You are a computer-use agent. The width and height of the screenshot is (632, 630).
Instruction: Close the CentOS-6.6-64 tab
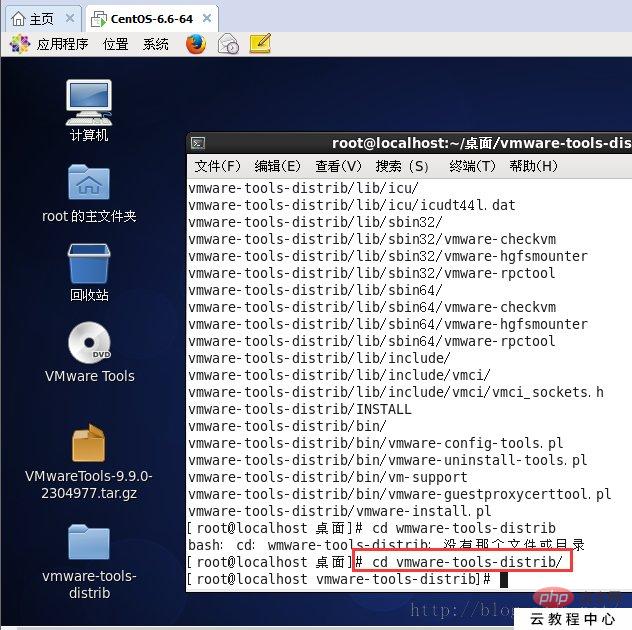[207, 18]
